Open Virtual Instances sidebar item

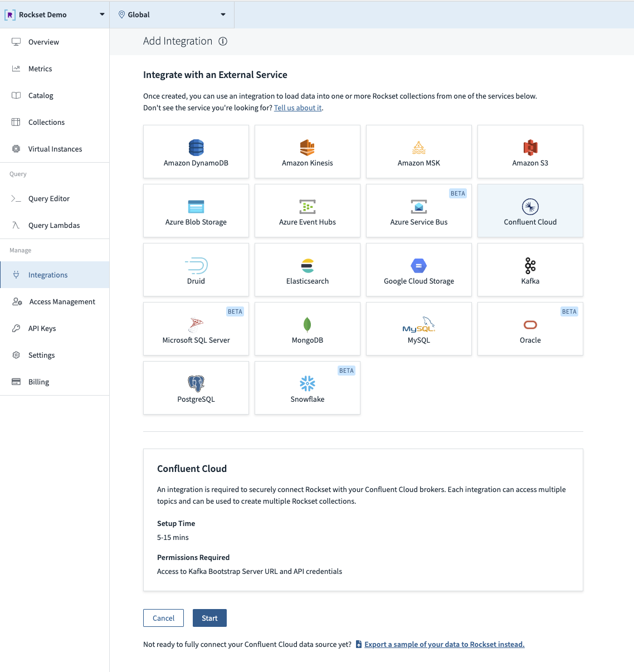55,149
